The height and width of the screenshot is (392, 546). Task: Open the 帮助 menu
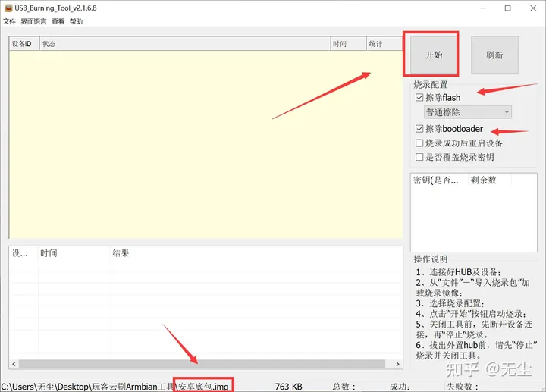click(x=76, y=22)
